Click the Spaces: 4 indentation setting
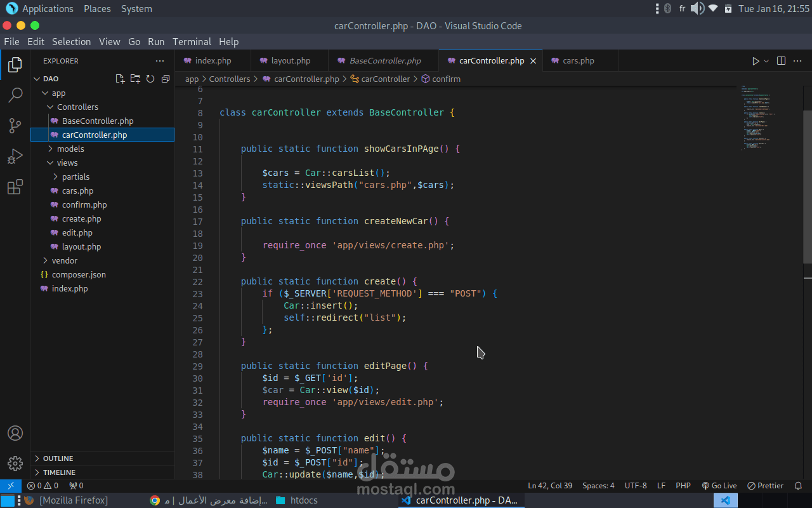 point(598,486)
